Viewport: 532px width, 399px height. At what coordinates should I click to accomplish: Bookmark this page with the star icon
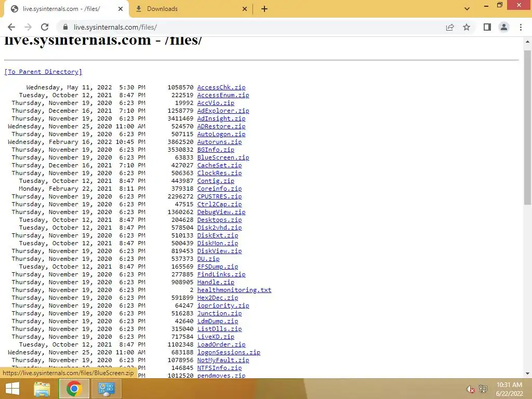(467, 27)
